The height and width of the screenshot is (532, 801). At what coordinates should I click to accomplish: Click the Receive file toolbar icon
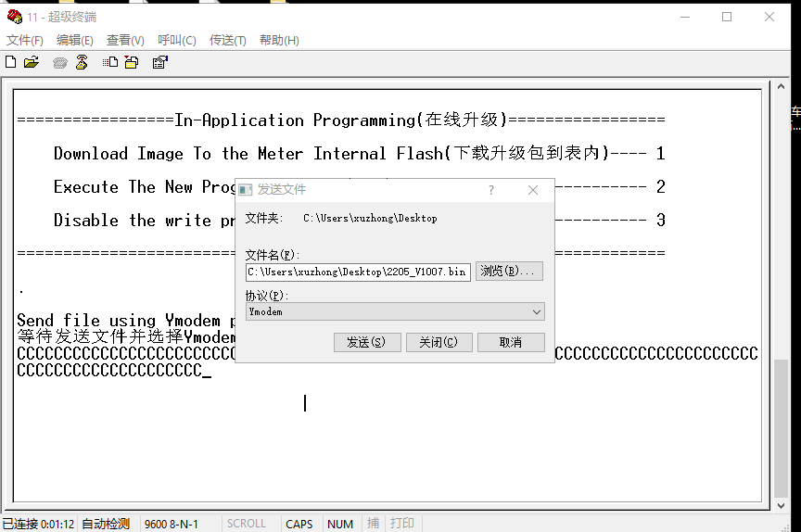pos(132,62)
